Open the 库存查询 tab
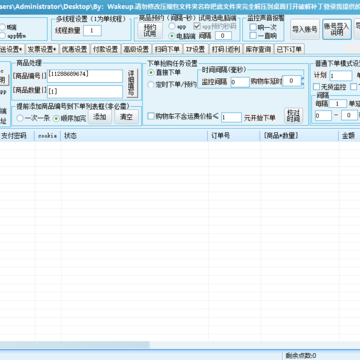Image resolution: width=360 pixels, height=360 pixels. (x=258, y=49)
